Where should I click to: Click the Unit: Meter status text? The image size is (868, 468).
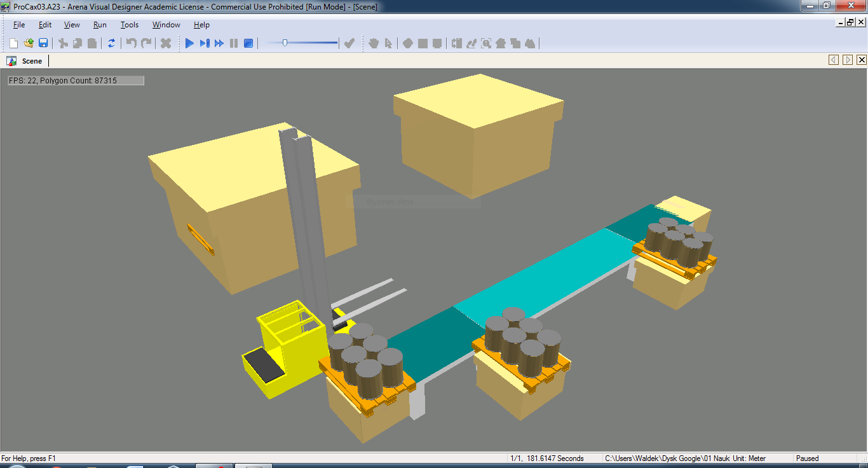click(x=749, y=458)
